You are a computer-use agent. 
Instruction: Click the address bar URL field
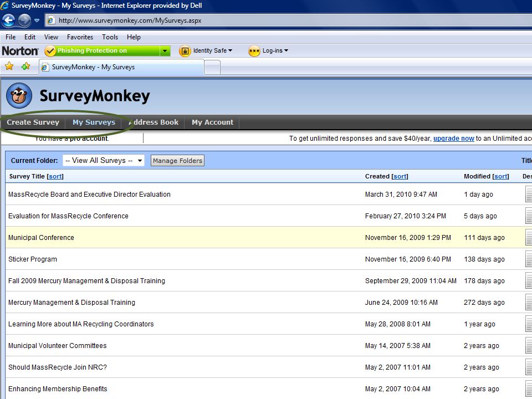pyautogui.click(x=288, y=21)
